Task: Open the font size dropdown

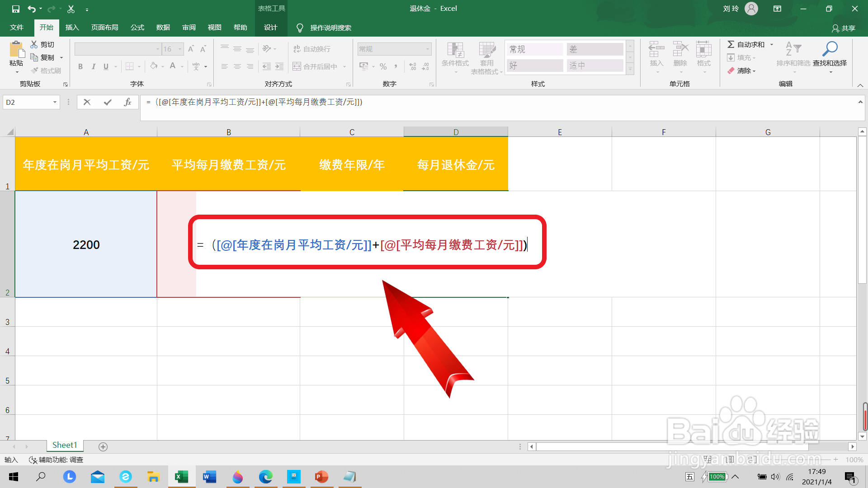Action: (180, 49)
